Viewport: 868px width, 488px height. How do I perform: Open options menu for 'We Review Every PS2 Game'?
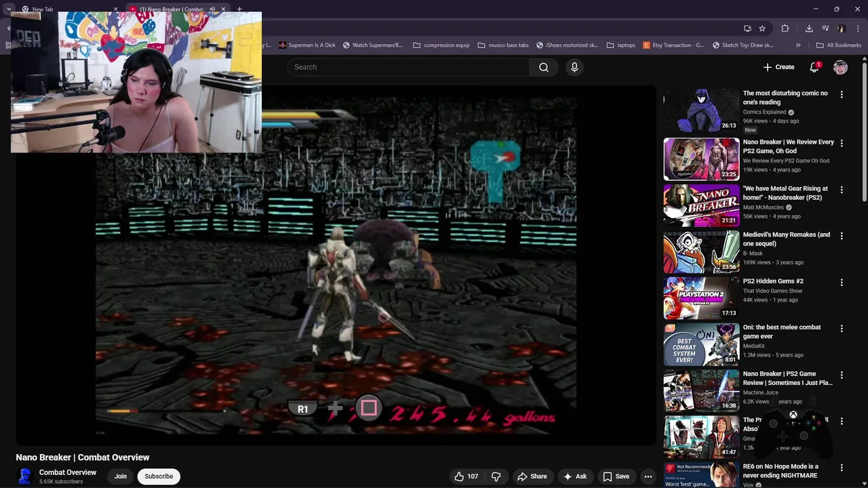[x=842, y=144]
